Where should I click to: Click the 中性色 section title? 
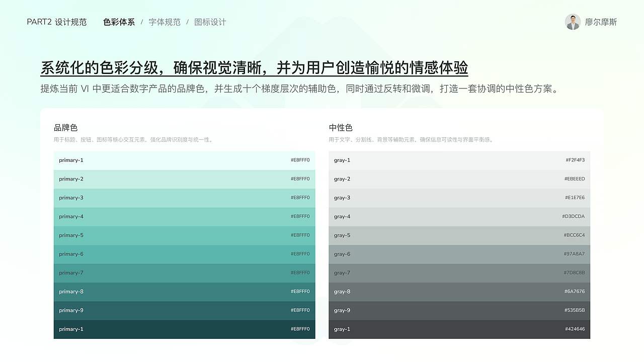tap(341, 128)
